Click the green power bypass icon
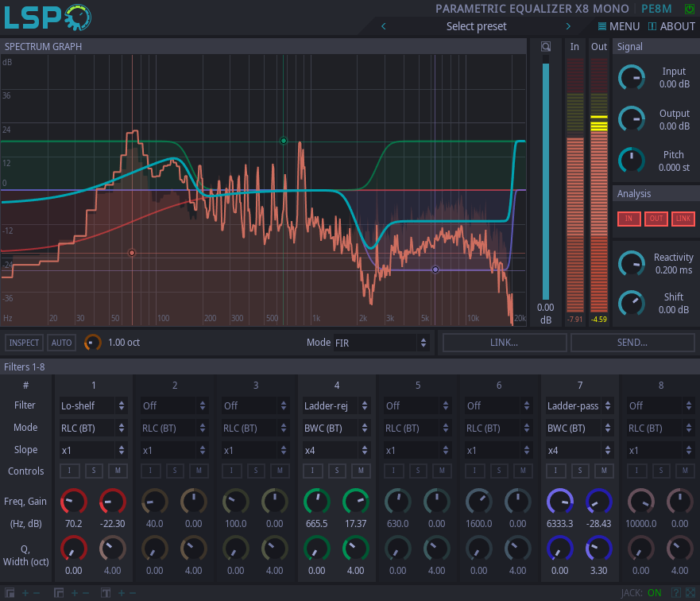 [689, 9]
